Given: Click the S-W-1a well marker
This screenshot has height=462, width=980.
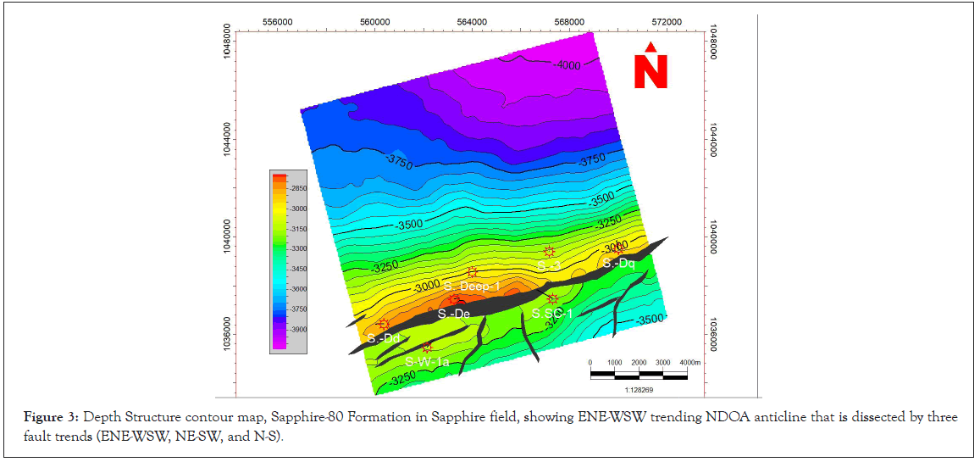Looking at the screenshot, I should coord(427,348).
